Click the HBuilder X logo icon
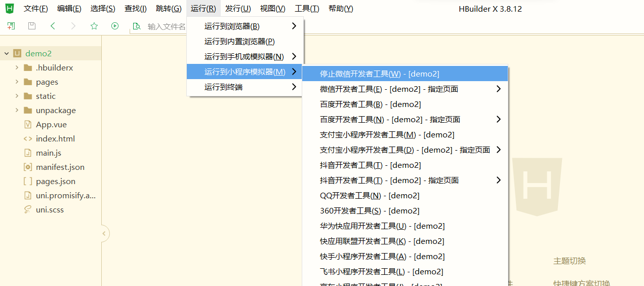The width and height of the screenshot is (644, 286). point(10,8)
